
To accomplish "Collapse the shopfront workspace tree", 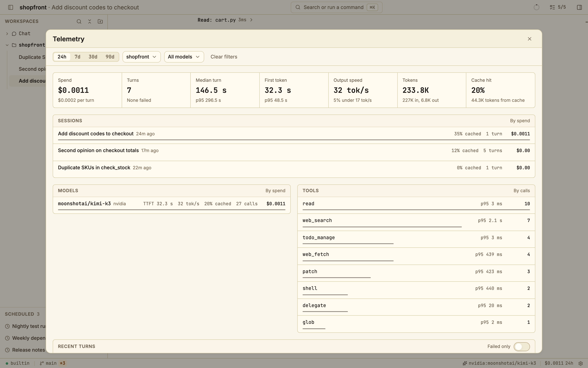I will [x=7, y=45].
